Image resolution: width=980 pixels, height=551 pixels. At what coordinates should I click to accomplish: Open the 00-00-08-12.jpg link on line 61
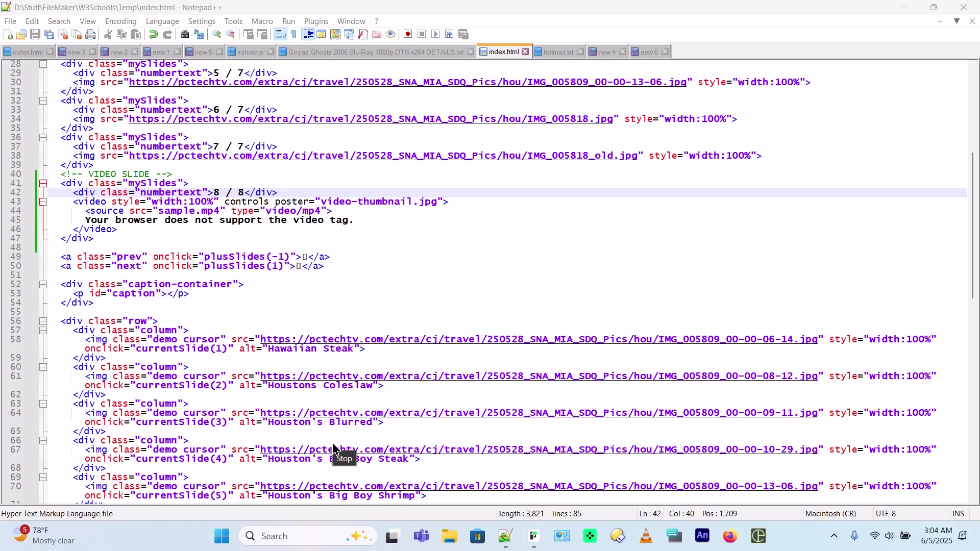[539, 376]
